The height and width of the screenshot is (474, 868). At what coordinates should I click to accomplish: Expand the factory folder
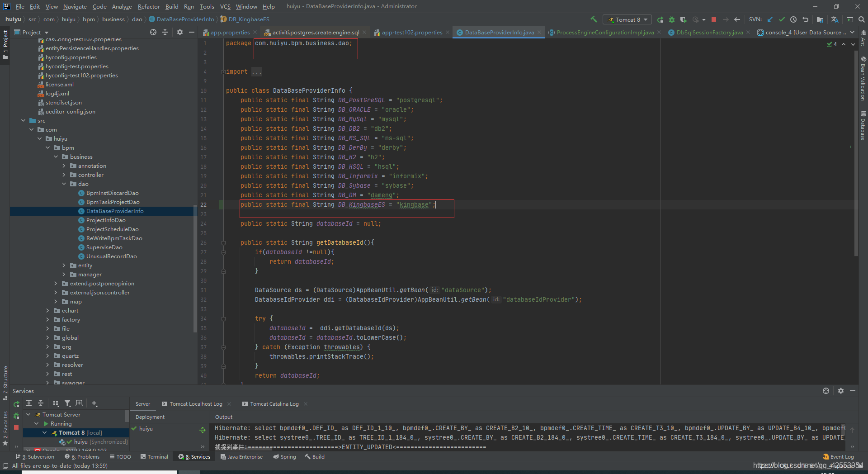pos(48,320)
